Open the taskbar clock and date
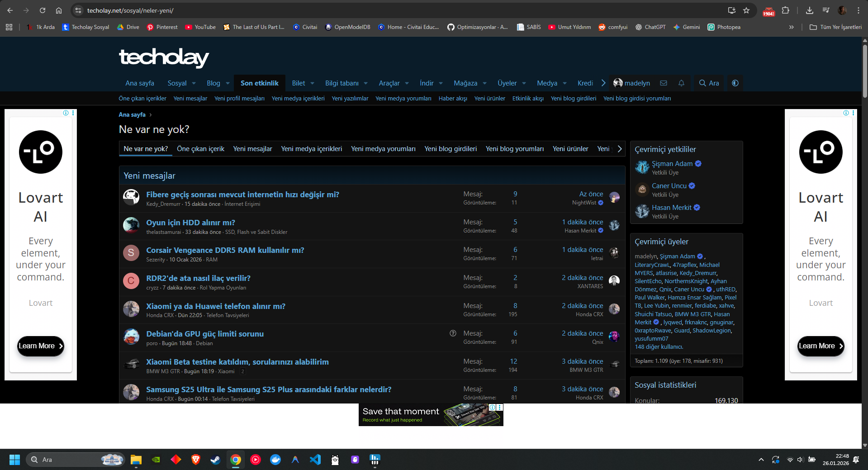Image resolution: width=868 pixels, height=470 pixels. pyautogui.click(x=836, y=460)
